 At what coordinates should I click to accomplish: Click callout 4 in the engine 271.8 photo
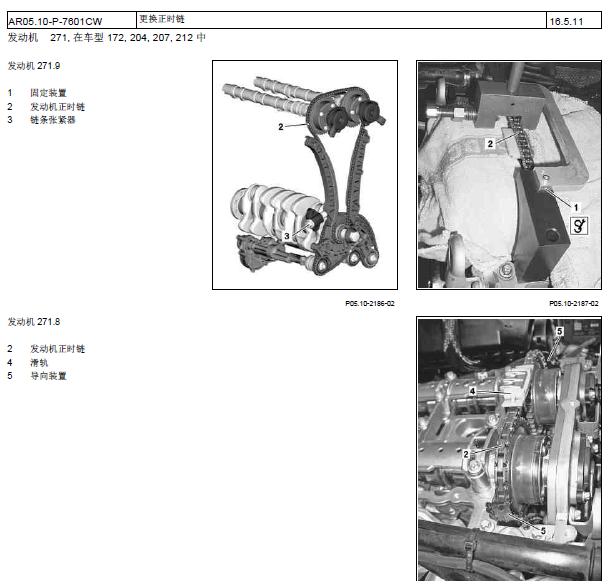472,391
